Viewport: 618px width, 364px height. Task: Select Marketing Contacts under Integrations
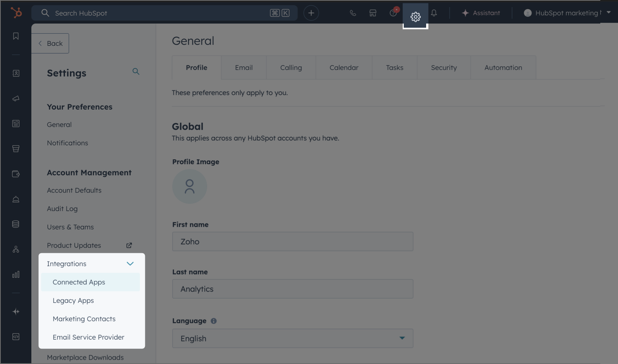point(84,319)
